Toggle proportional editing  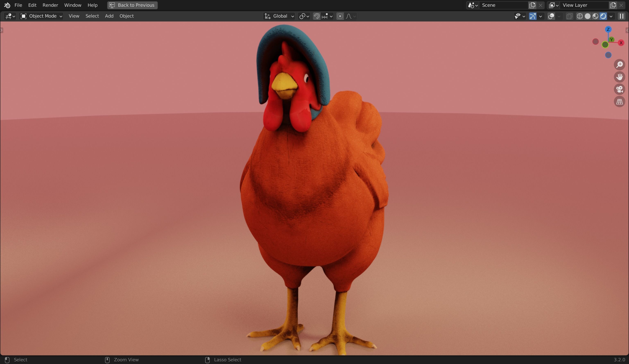coord(340,16)
